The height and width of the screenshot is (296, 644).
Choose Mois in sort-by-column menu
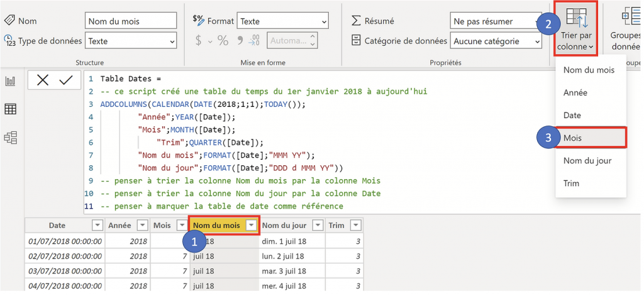pyautogui.click(x=591, y=138)
